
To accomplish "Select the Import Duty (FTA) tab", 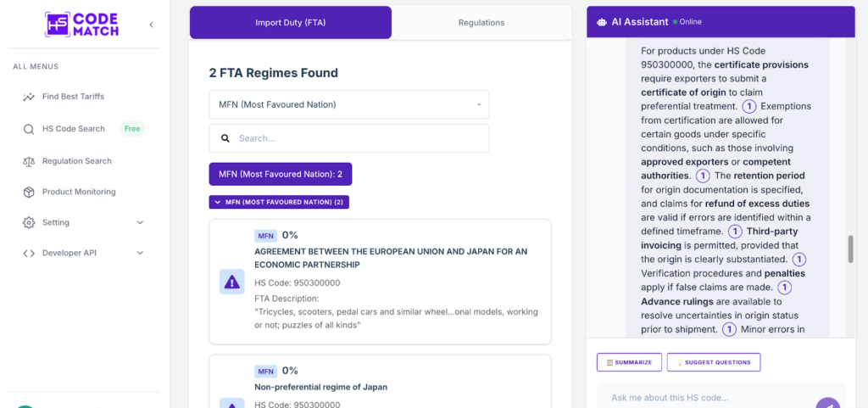I will 290,23.
